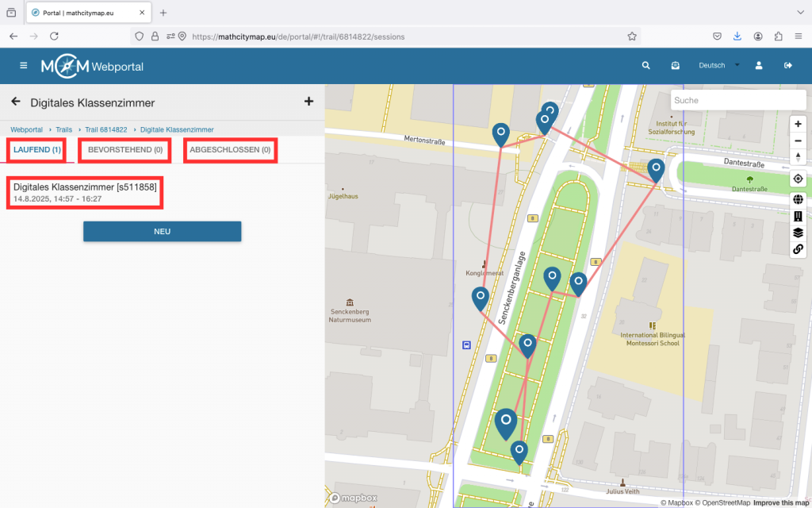The height and width of the screenshot is (508, 812).
Task: Click the globe icon in map controls
Action: point(799,199)
